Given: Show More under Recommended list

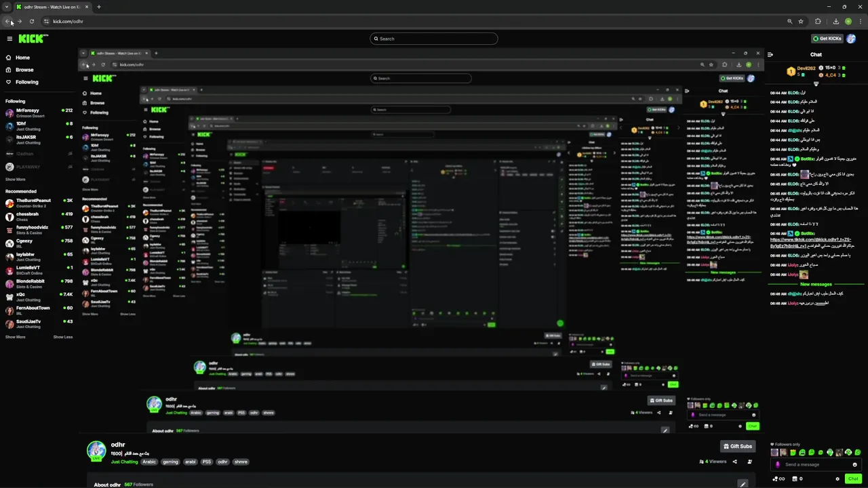Looking at the screenshot, I should point(15,337).
